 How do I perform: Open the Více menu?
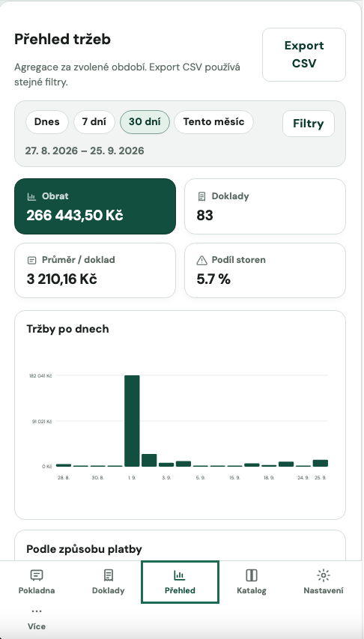tap(37, 619)
